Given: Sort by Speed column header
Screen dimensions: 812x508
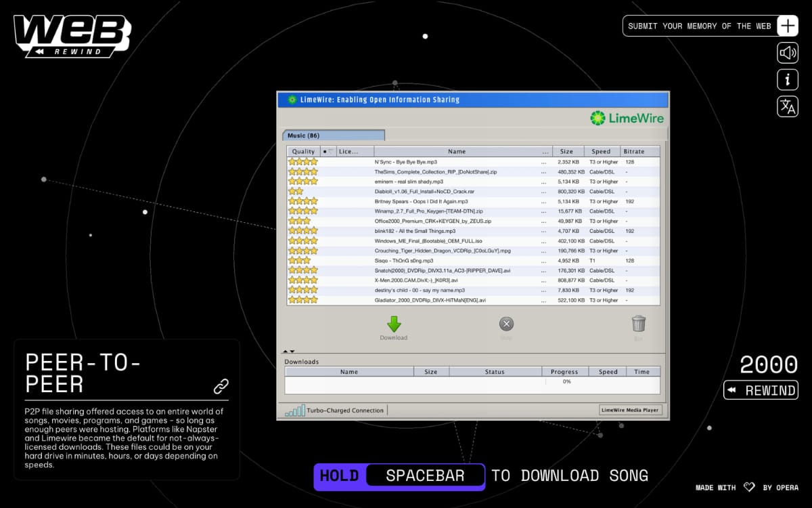Looking at the screenshot, I should click(x=601, y=152).
